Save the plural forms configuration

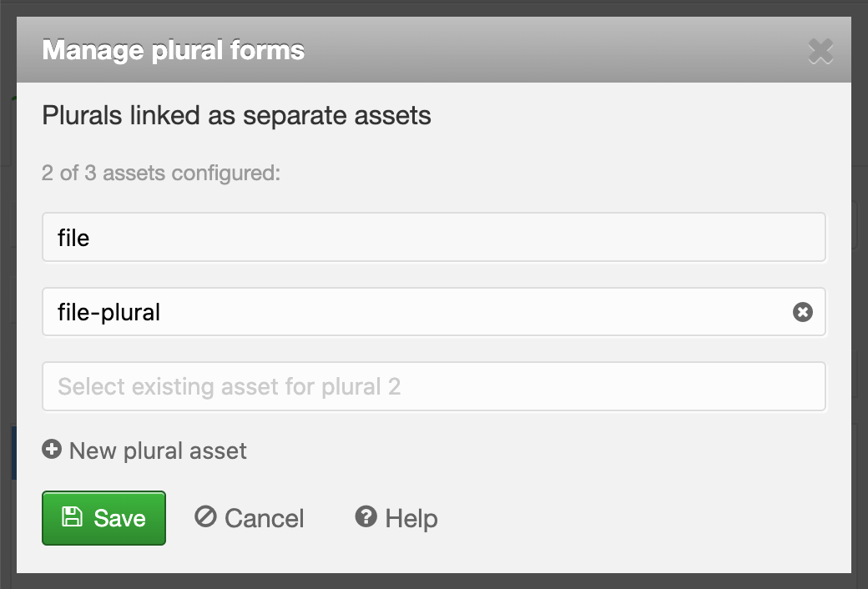pyautogui.click(x=103, y=518)
